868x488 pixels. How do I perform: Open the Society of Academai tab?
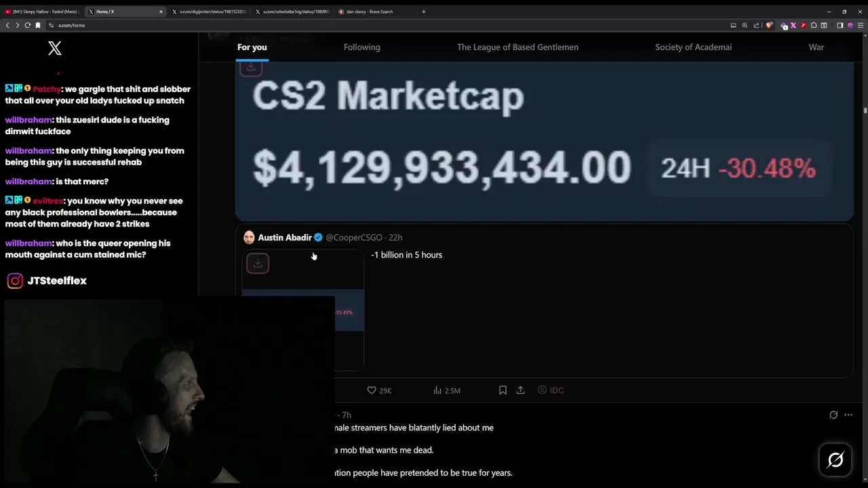click(x=693, y=47)
